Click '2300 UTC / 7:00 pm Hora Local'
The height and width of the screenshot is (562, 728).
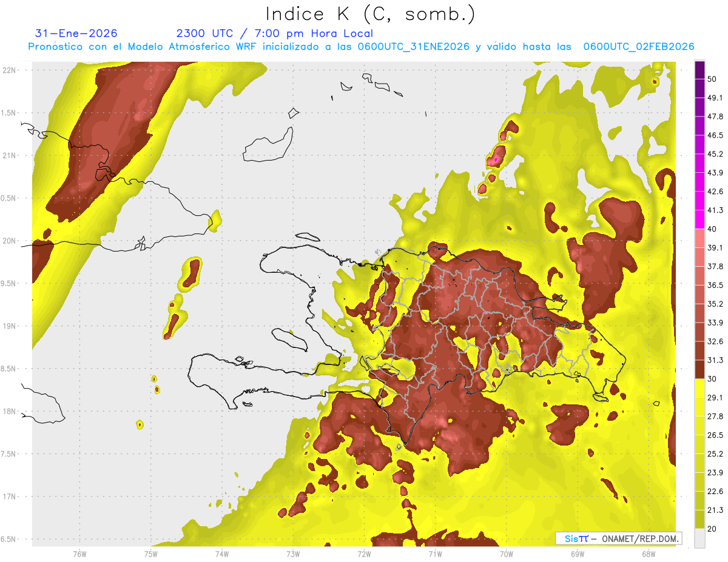point(274,33)
